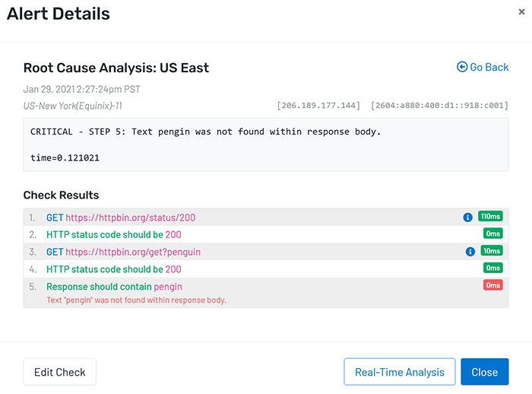Open the httpbin.org/status/200 URL
The width and height of the screenshot is (532, 394).
point(130,218)
